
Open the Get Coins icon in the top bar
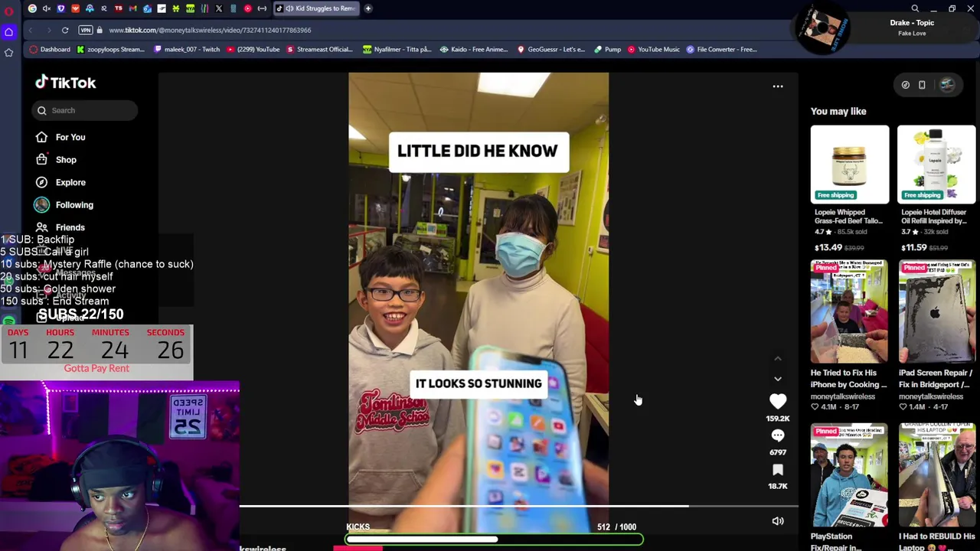906,85
